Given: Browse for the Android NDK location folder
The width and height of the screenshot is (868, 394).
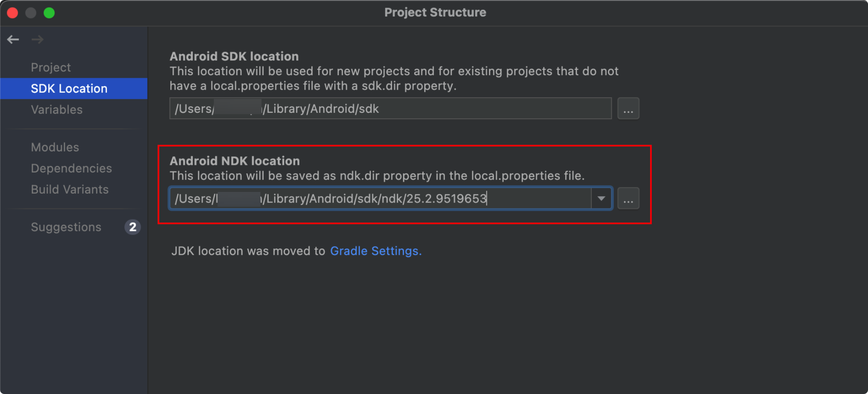Looking at the screenshot, I should pos(628,198).
